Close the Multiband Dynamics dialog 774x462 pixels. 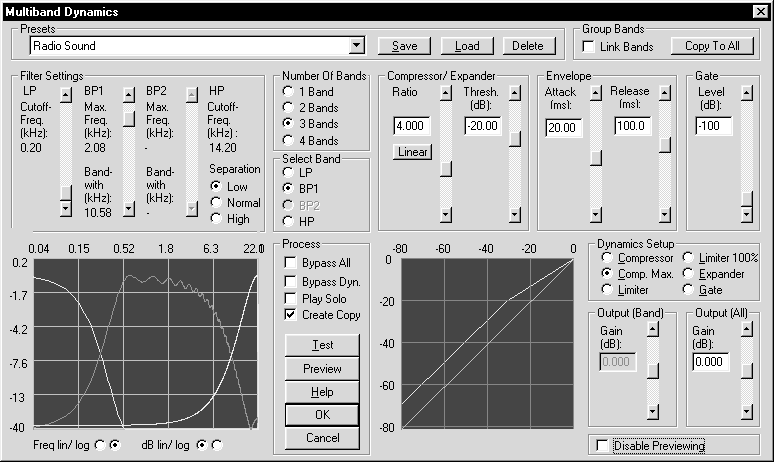759,12
